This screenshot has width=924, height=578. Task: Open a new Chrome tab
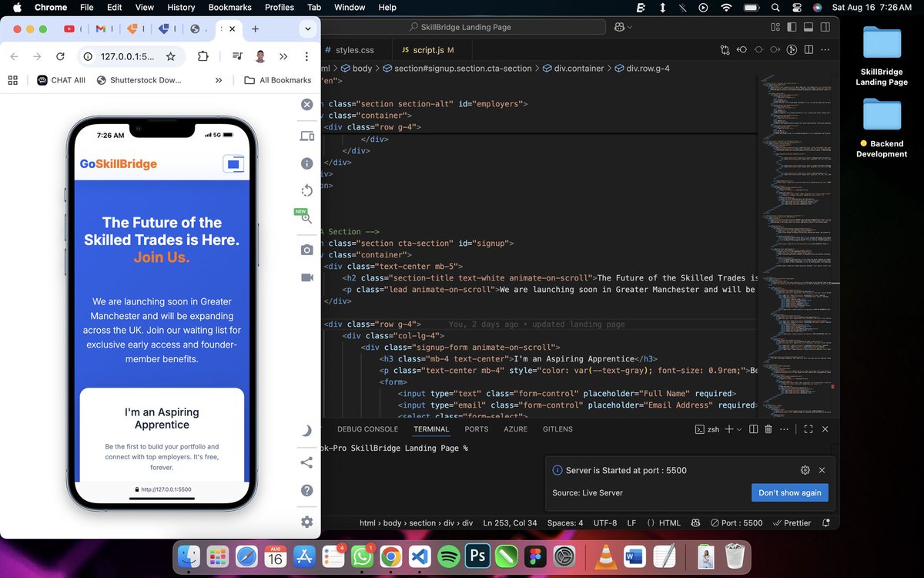coord(255,29)
